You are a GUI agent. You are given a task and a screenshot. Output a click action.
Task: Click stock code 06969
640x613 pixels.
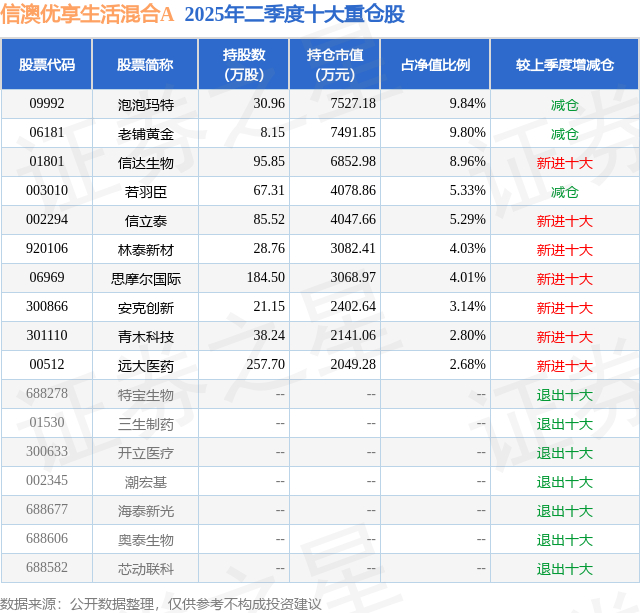[47, 277]
